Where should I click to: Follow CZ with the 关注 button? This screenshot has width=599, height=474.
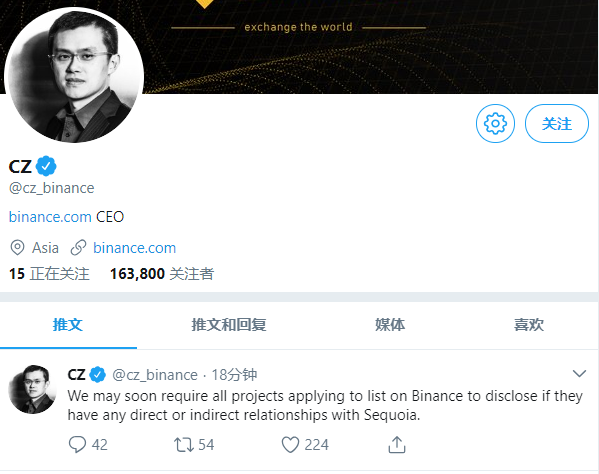[x=557, y=123]
